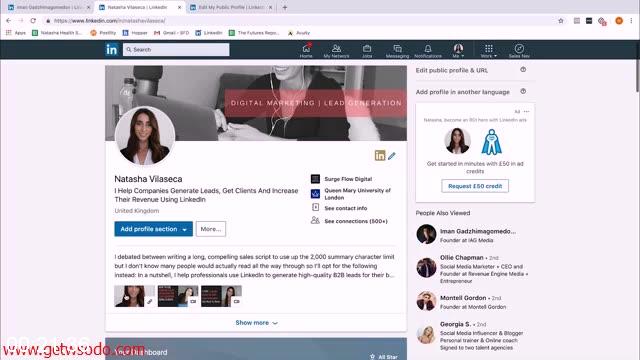
Task: Open Sales Nav compass icon
Action: coord(519,51)
